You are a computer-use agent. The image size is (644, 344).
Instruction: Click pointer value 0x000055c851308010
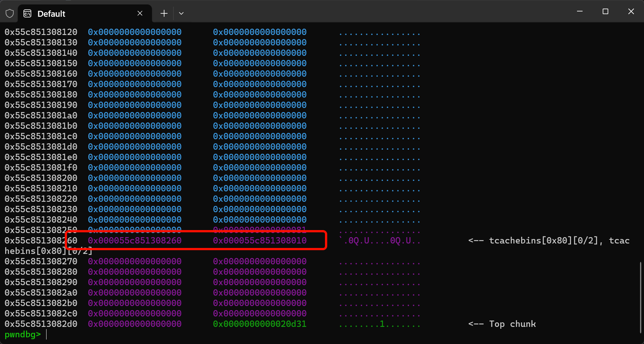pyautogui.click(x=260, y=241)
